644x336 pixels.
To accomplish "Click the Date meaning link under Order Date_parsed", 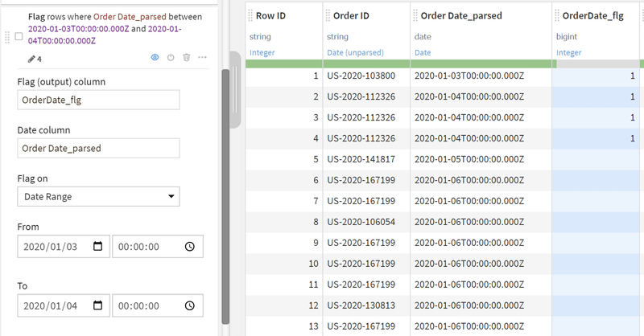I will click(423, 52).
